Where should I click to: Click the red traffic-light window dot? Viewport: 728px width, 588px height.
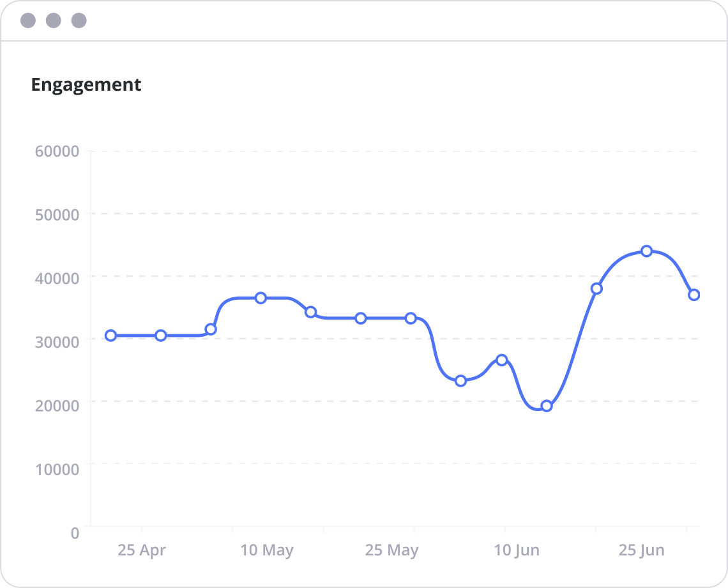(27, 20)
